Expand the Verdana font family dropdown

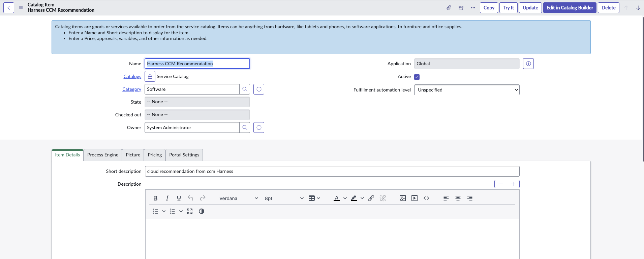[239, 198]
